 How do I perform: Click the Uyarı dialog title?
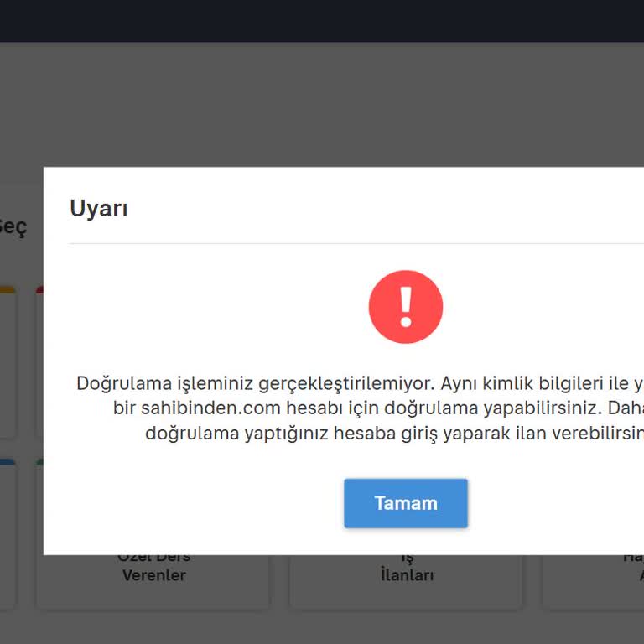click(x=99, y=208)
